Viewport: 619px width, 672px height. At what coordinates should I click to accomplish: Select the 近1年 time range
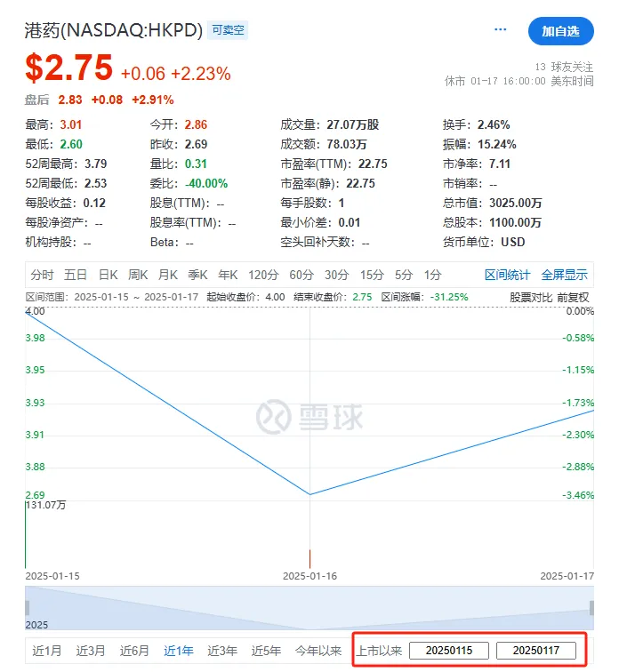(x=179, y=651)
